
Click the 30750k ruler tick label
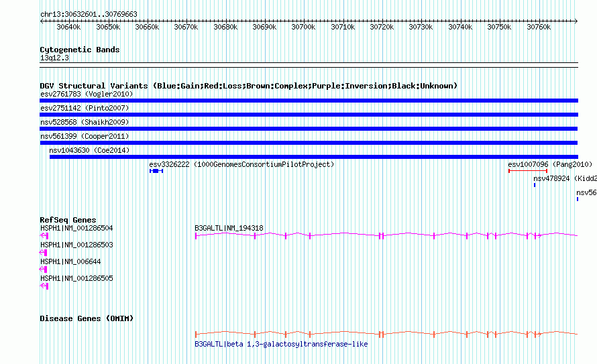499,27
